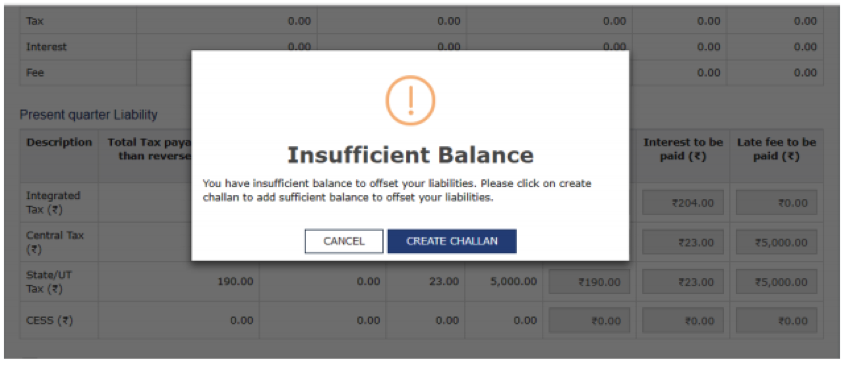Click the insufficient balance message text
This screenshot has width=865, height=379.
397,190
